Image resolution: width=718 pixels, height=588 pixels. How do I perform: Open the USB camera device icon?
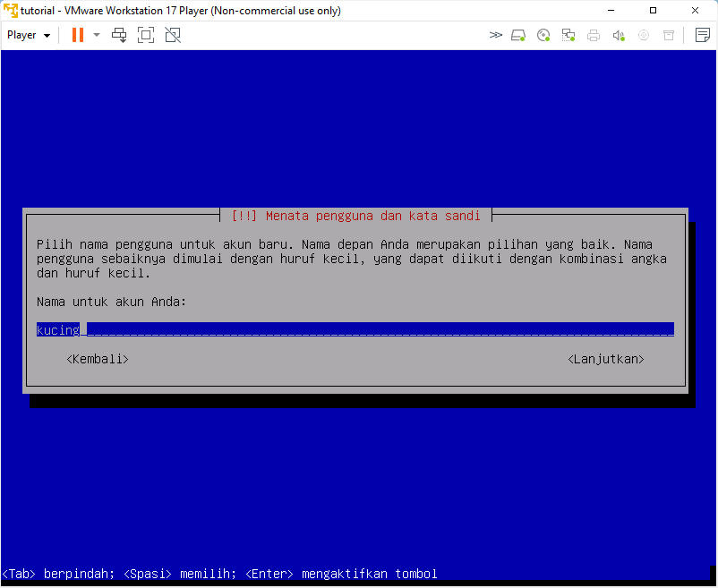tap(644, 35)
